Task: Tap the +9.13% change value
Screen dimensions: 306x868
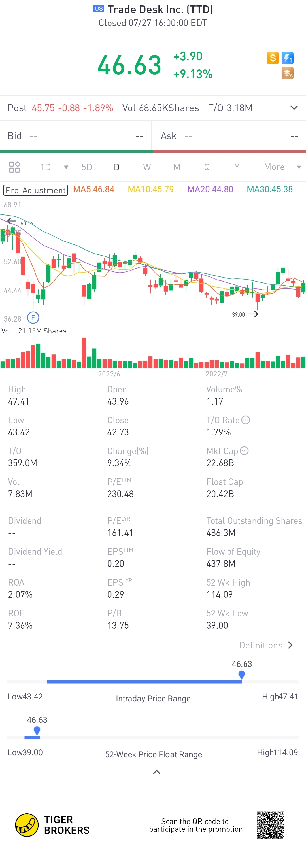Action: point(193,74)
